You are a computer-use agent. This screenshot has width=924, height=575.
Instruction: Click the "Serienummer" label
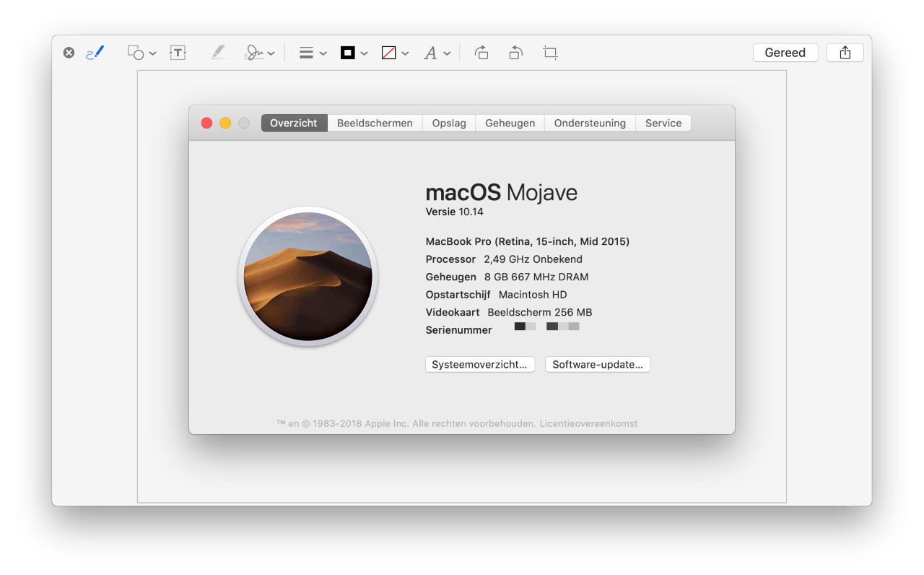click(x=459, y=330)
